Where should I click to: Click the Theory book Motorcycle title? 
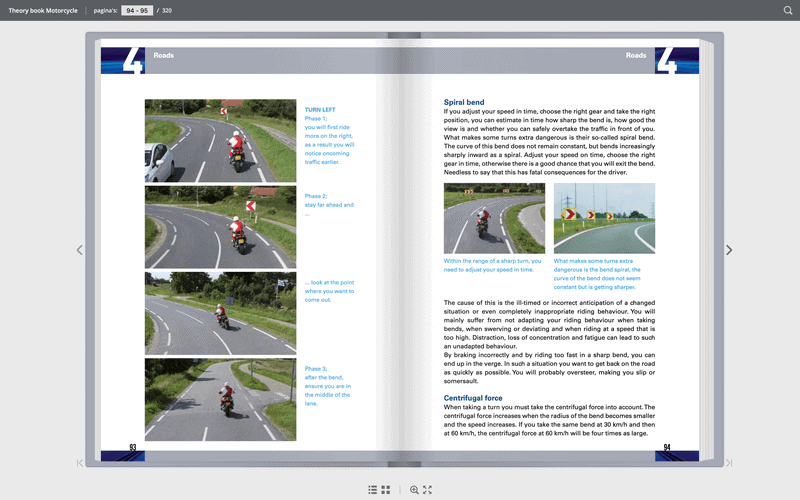point(43,10)
